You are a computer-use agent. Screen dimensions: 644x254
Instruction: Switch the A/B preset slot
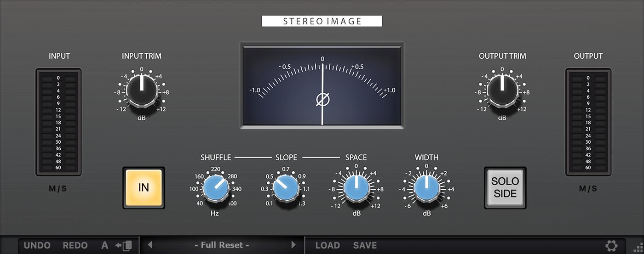pyautogui.click(x=105, y=245)
